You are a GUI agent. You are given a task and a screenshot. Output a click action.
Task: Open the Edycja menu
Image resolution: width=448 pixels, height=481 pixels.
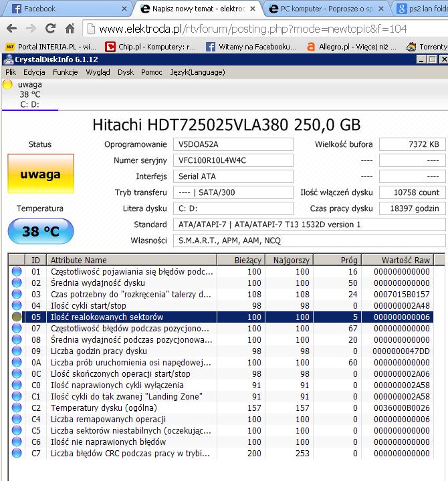click(34, 72)
